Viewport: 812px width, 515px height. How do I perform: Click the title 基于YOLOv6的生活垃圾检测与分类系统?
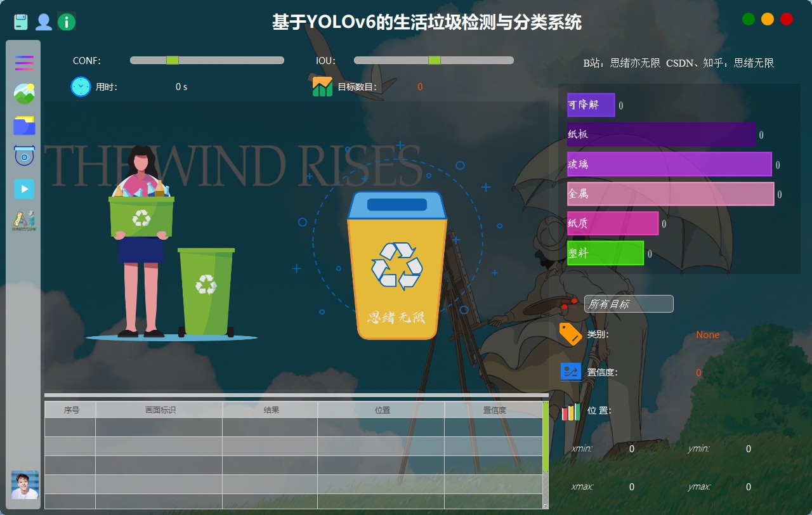[427, 23]
